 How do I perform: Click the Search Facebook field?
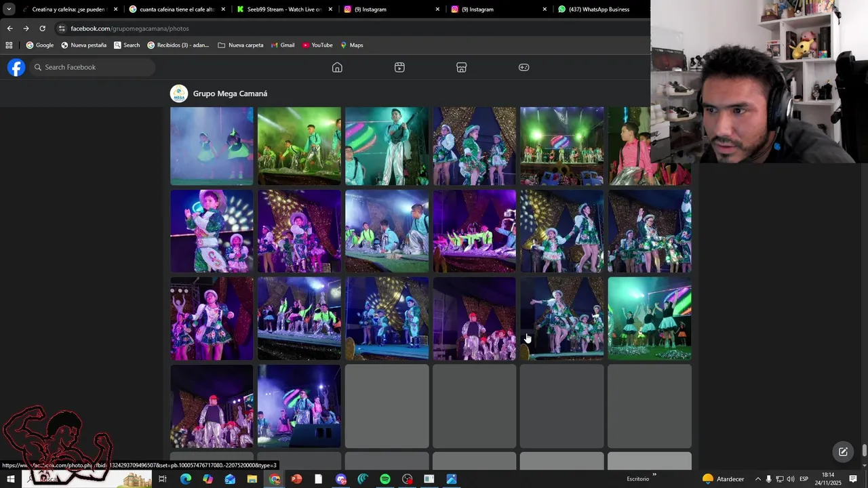point(92,67)
